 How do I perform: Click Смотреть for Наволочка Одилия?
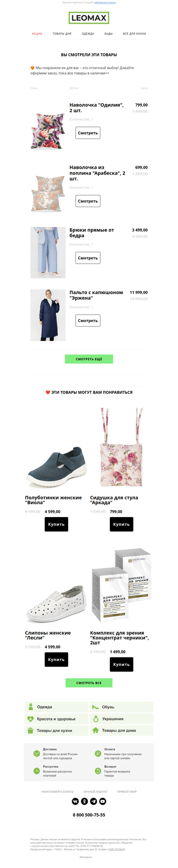point(88,133)
